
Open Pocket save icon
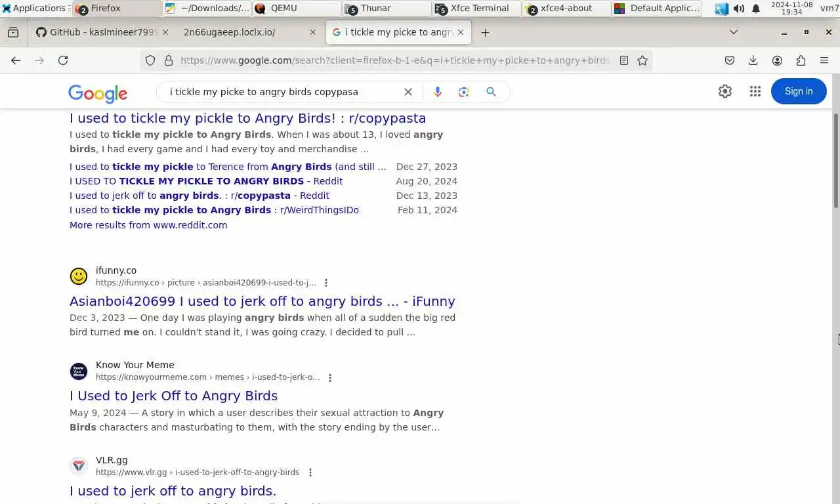[x=730, y=60]
